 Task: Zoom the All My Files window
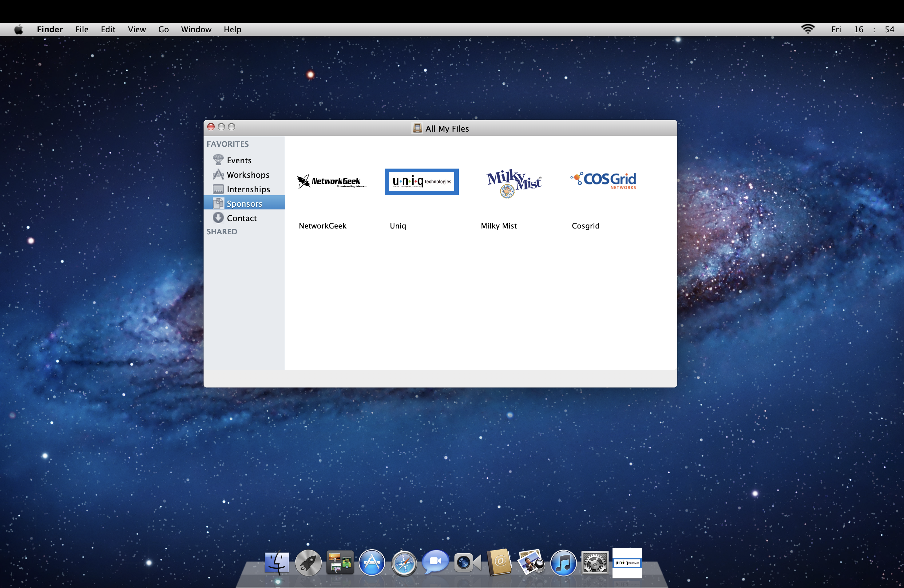(231, 126)
